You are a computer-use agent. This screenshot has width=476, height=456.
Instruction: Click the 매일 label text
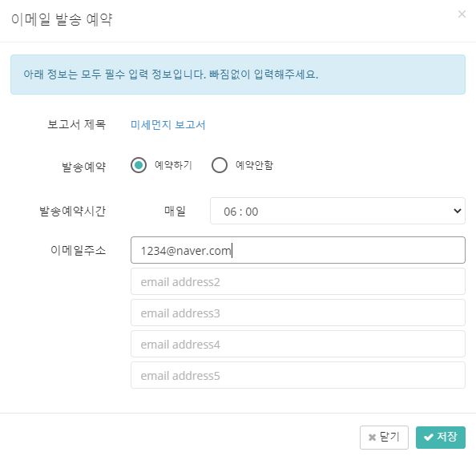pos(175,211)
